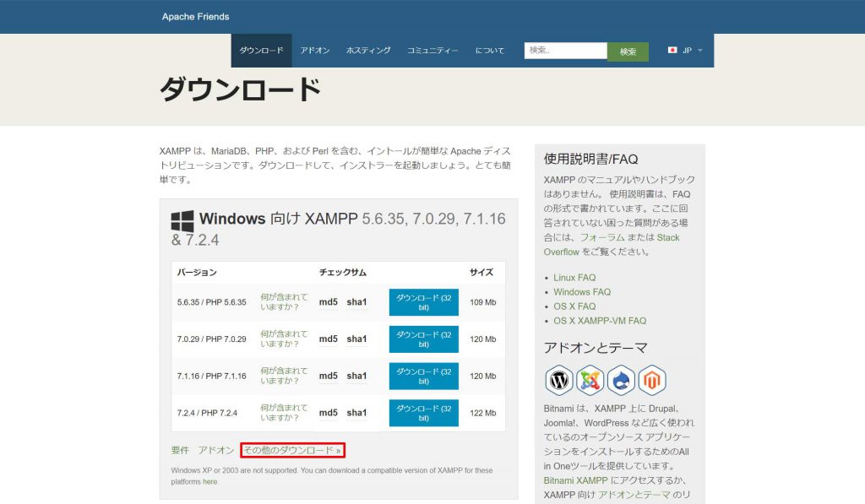Image resolution: width=865 pixels, height=504 pixels.
Task: Open 何が含まれていますか for version 5.6.35
Action: 284,301
